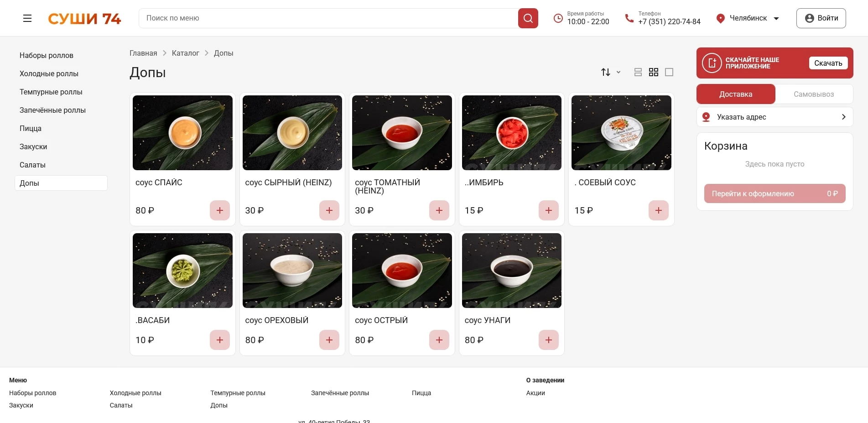Switch to list view layout icon

(x=638, y=72)
